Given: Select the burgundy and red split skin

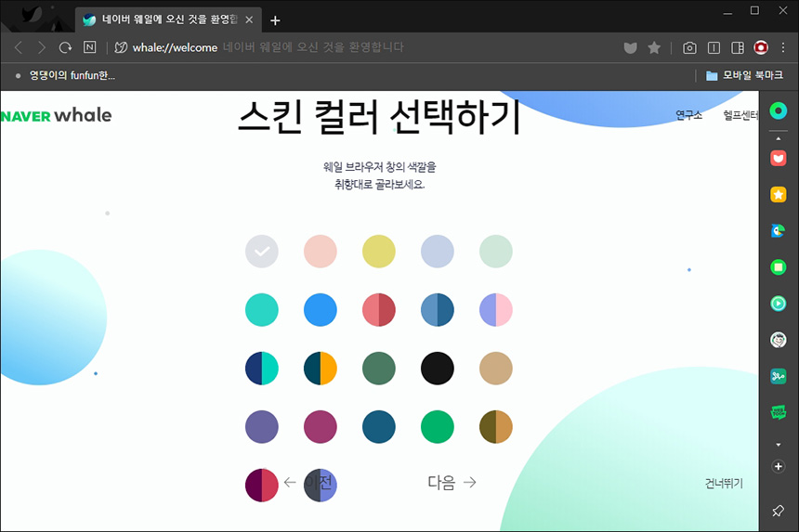Looking at the screenshot, I should coord(262,486).
